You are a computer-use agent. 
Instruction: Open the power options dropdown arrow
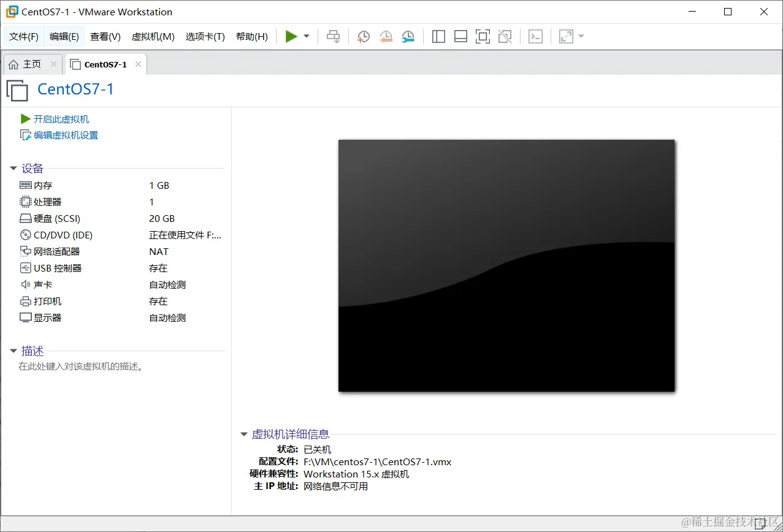[x=307, y=37]
